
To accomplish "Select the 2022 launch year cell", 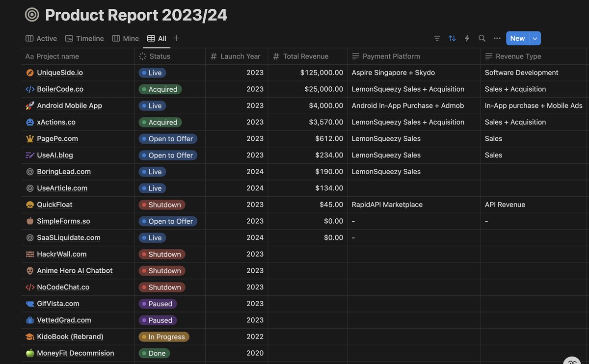I will 237,337.
